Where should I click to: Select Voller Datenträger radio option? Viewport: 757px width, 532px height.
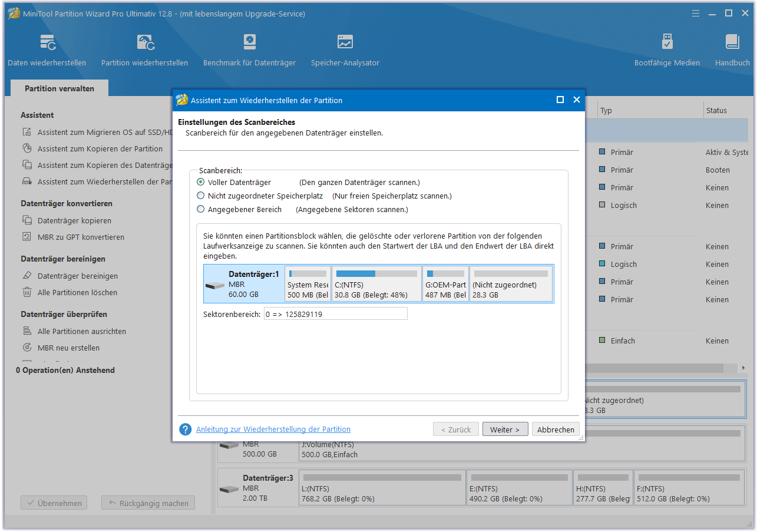tap(201, 183)
